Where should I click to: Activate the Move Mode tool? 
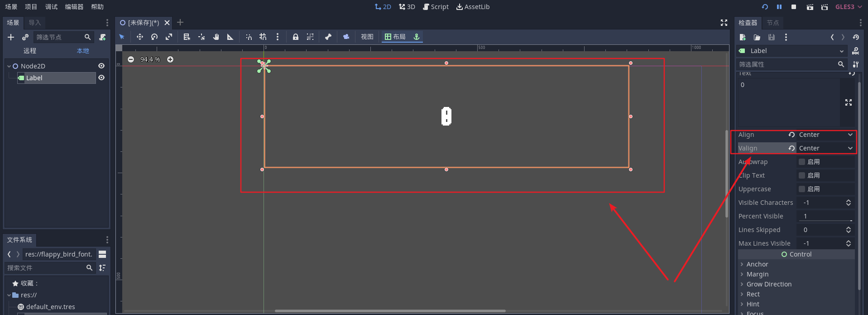(140, 37)
